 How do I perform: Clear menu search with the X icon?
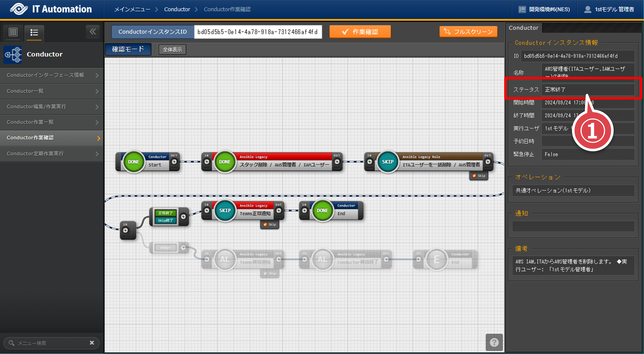point(92,343)
